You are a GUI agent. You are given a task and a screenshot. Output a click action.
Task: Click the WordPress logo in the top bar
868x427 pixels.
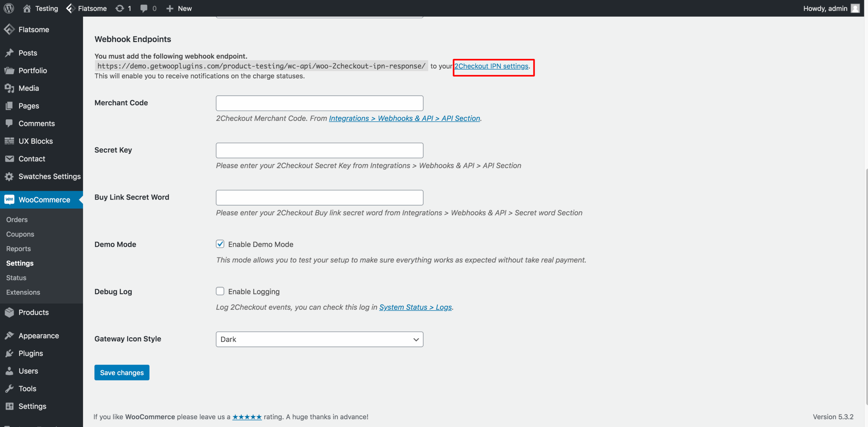coord(8,8)
